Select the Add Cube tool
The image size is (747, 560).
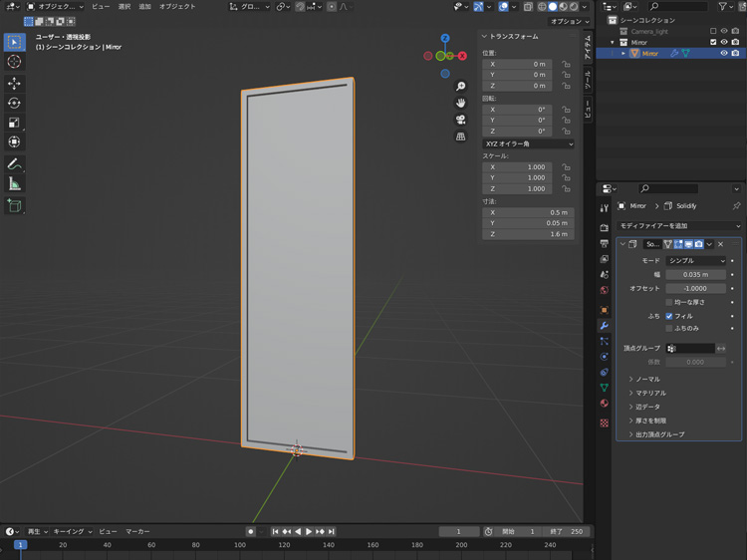click(x=14, y=206)
